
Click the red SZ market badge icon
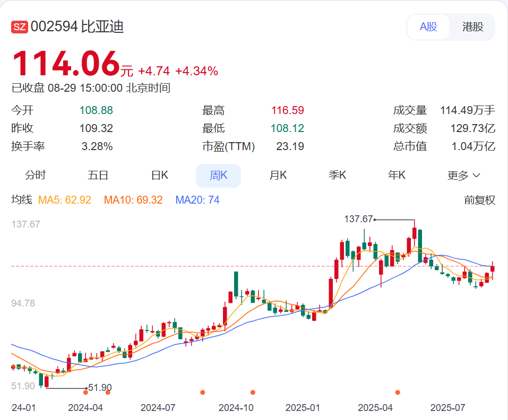[x=20, y=27]
